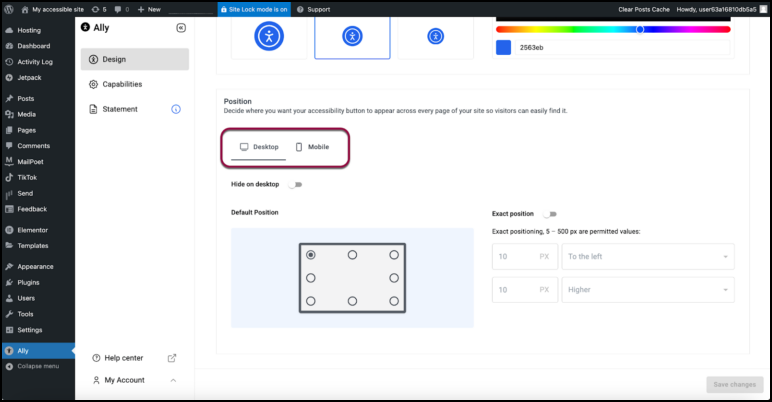Click the plus New content button

click(x=149, y=9)
